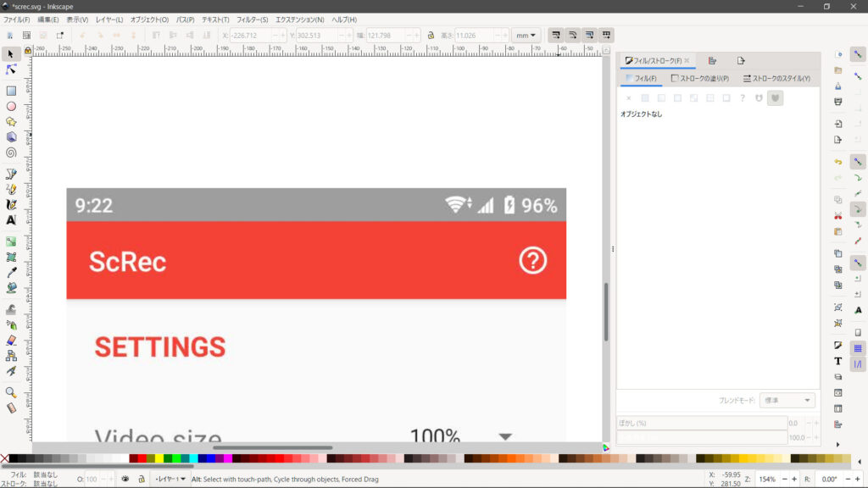Select the Spray tool

[x=10, y=325]
